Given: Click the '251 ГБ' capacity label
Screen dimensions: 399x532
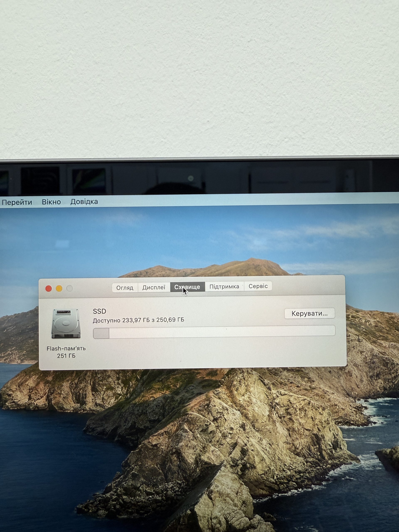Looking at the screenshot, I should [66, 356].
